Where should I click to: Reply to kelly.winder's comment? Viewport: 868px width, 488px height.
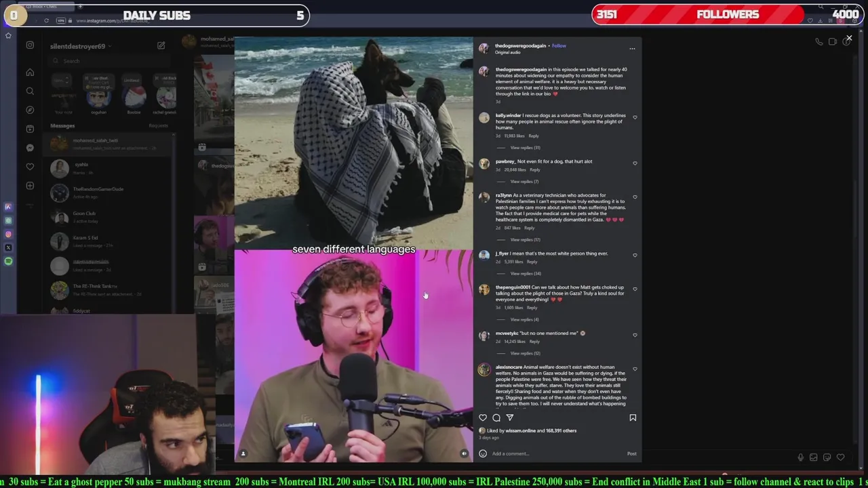(534, 136)
